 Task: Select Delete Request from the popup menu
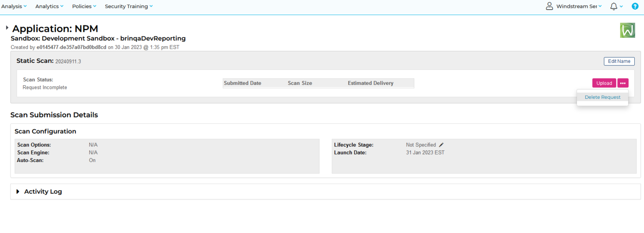coord(602,97)
